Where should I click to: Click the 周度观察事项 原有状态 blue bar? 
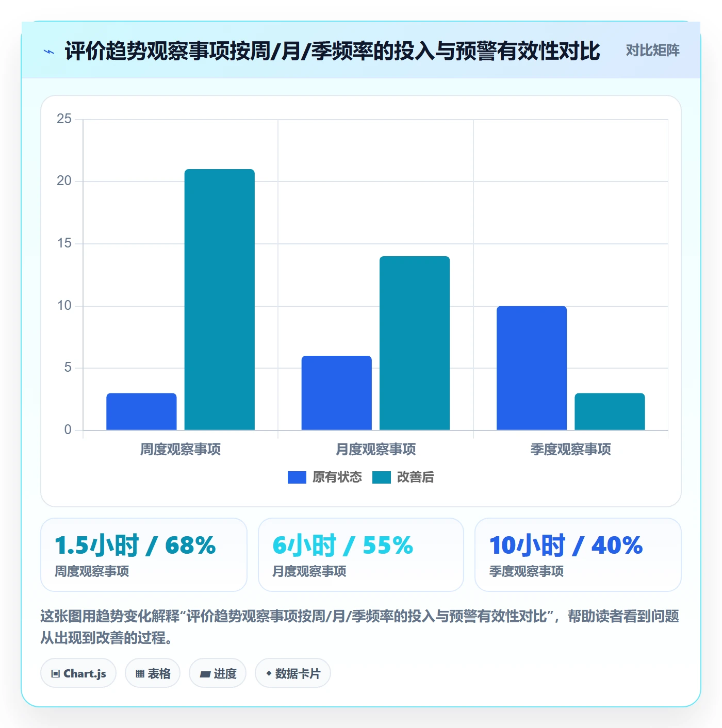141,411
